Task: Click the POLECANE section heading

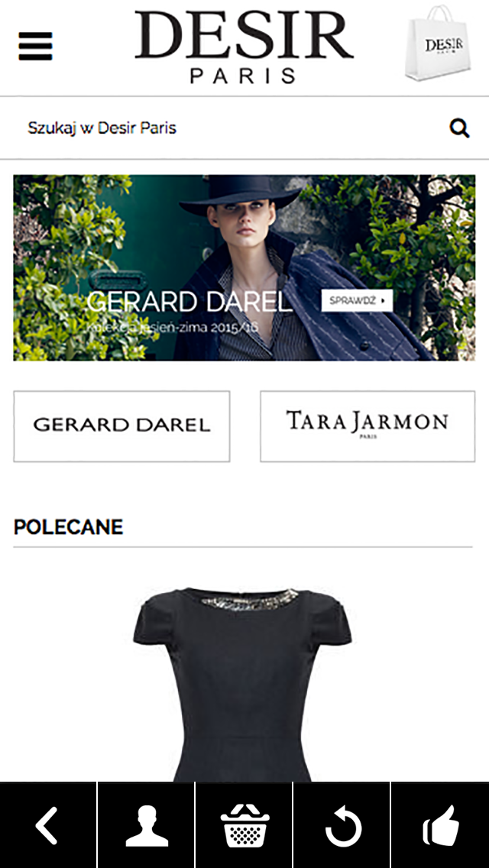Action: 68,527
